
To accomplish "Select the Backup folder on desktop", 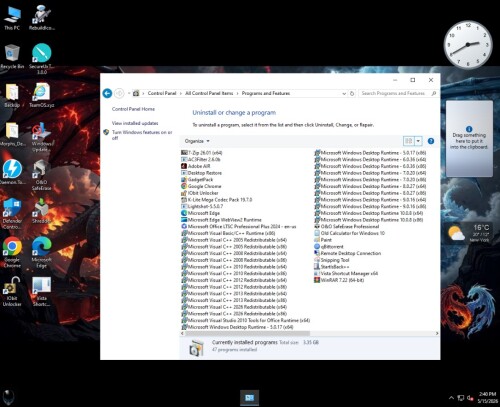I will coord(12,95).
